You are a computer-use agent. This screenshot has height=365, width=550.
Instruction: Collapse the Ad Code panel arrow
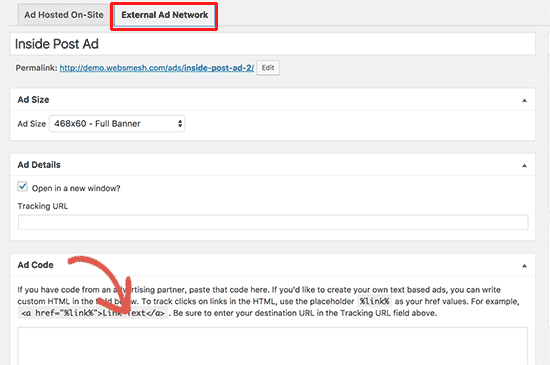[524, 266]
